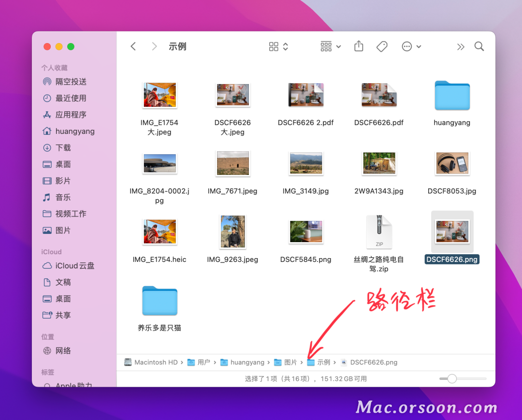The image size is (522, 420).
Task: Open the more actions ellipsis menu
Action: [411, 46]
